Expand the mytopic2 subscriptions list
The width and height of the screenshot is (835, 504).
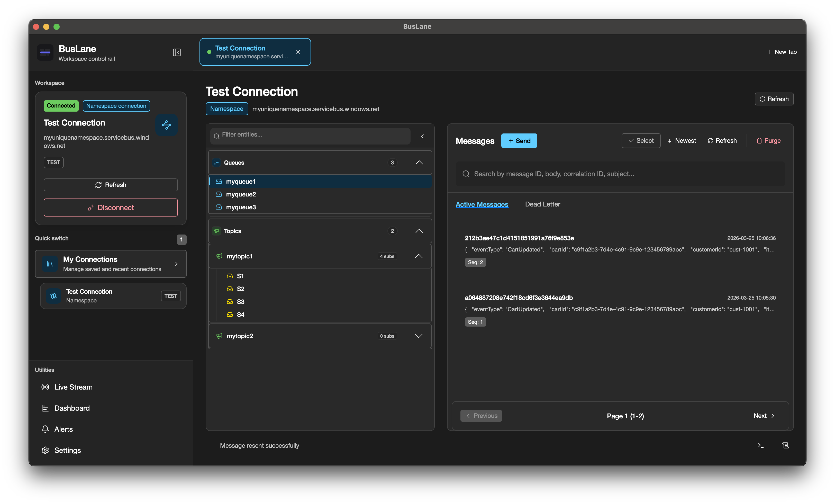pyautogui.click(x=419, y=336)
